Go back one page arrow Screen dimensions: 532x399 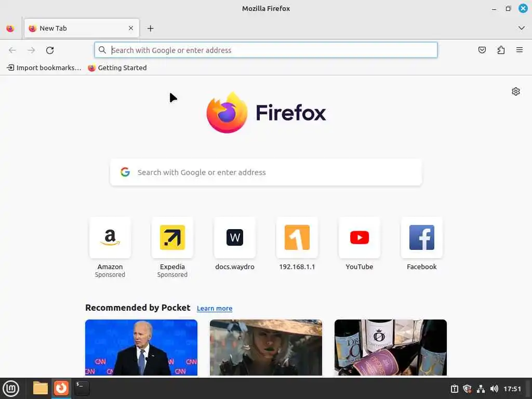tap(12, 50)
